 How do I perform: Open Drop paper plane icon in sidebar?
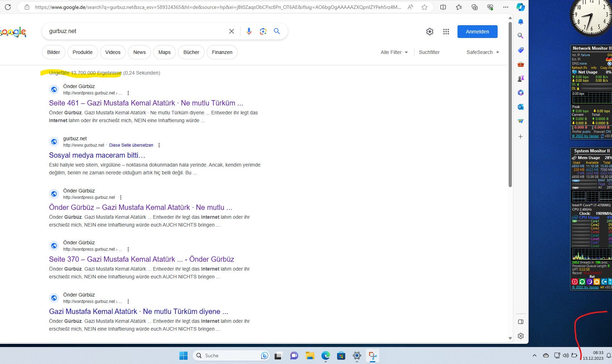[x=521, y=121]
